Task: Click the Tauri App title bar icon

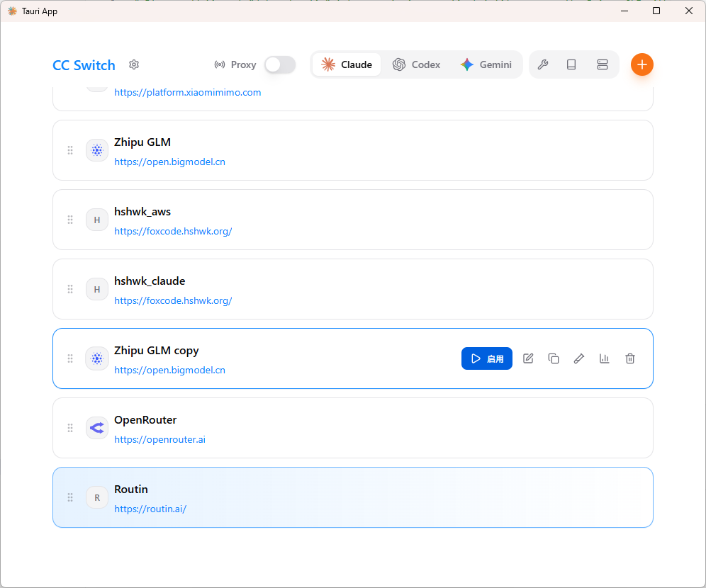Action: pos(12,11)
